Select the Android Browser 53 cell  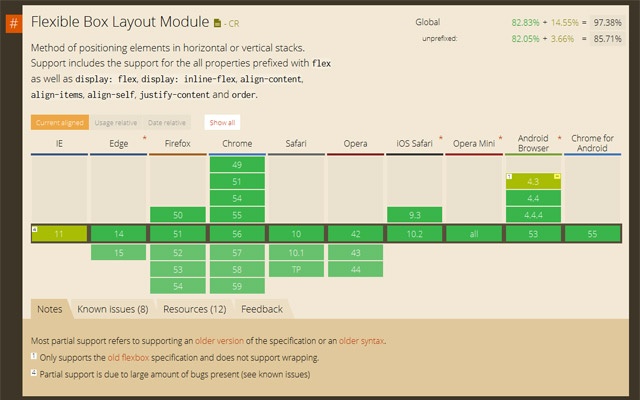click(533, 234)
